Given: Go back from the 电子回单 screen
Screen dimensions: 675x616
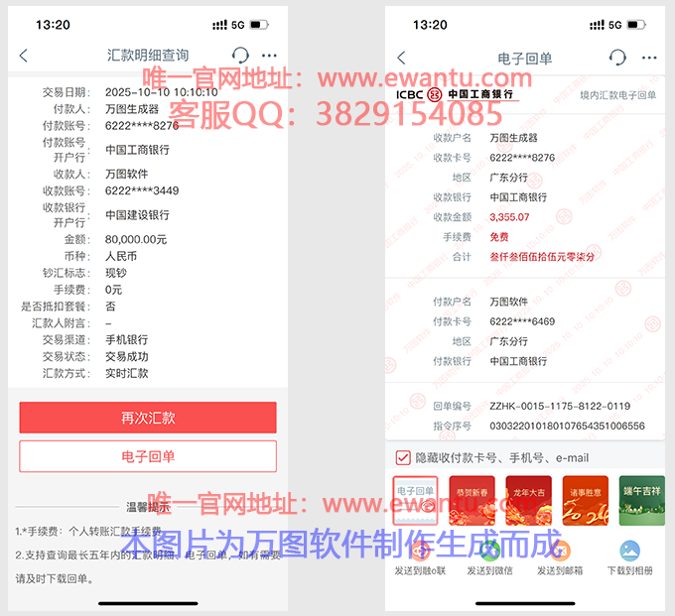Looking at the screenshot, I should (401, 58).
